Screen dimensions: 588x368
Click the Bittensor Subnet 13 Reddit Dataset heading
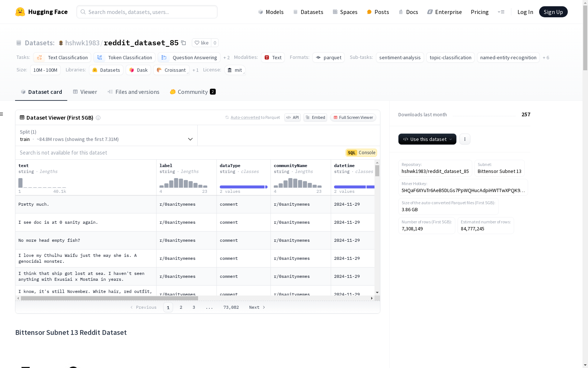(x=71, y=332)
